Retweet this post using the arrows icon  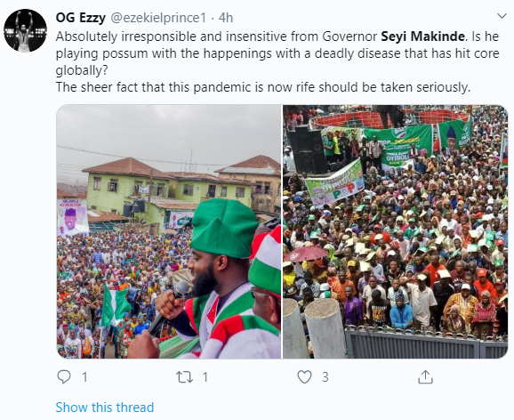(185, 377)
